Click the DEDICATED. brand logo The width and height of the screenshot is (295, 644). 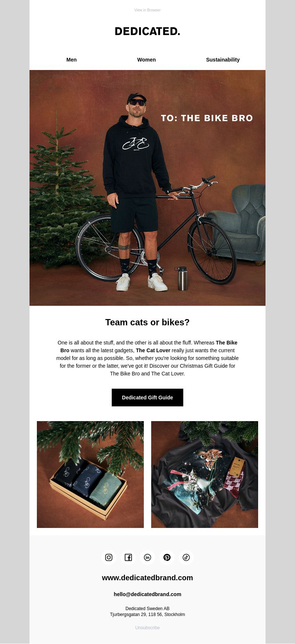click(x=147, y=31)
